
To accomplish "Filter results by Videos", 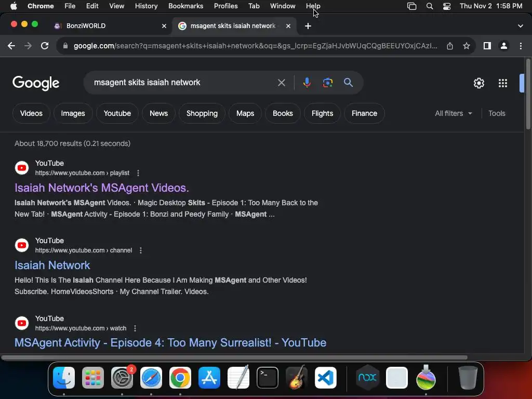I will pyautogui.click(x=31, y=113).
